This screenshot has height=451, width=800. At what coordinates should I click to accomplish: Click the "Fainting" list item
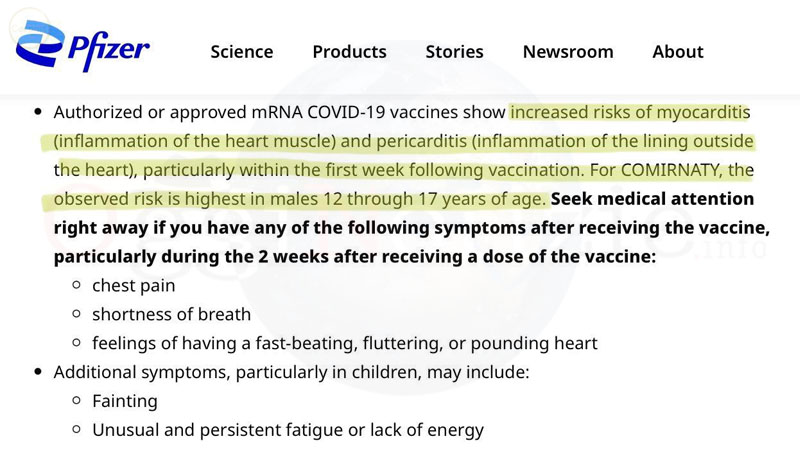pyautogui.click(x=125, y=402)
